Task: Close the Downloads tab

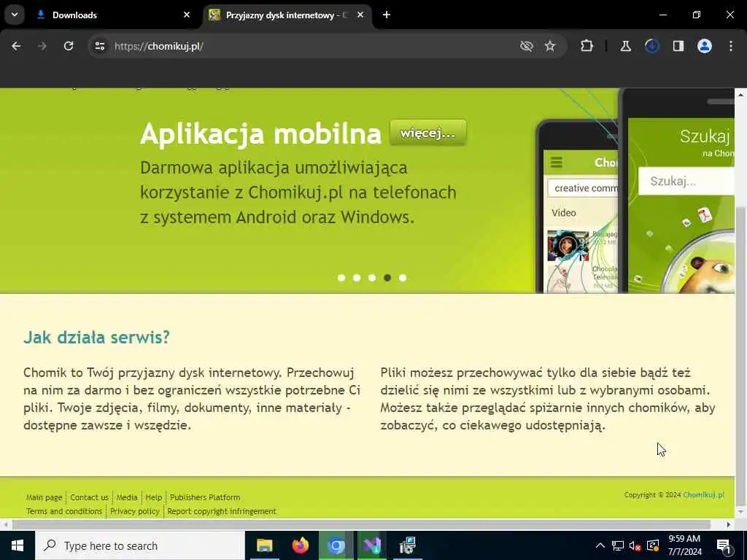Action: click(x=187, y=15)
